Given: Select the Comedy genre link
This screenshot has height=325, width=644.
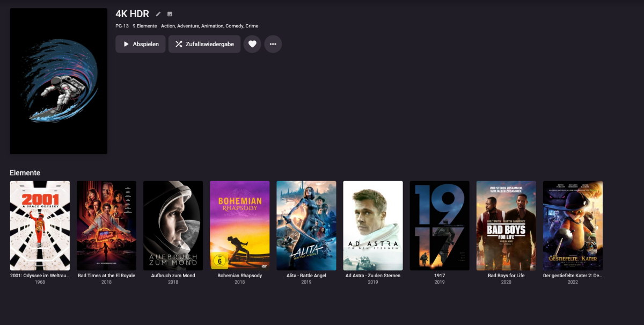Looking at the screenshot, I should [x=235, y=26].
